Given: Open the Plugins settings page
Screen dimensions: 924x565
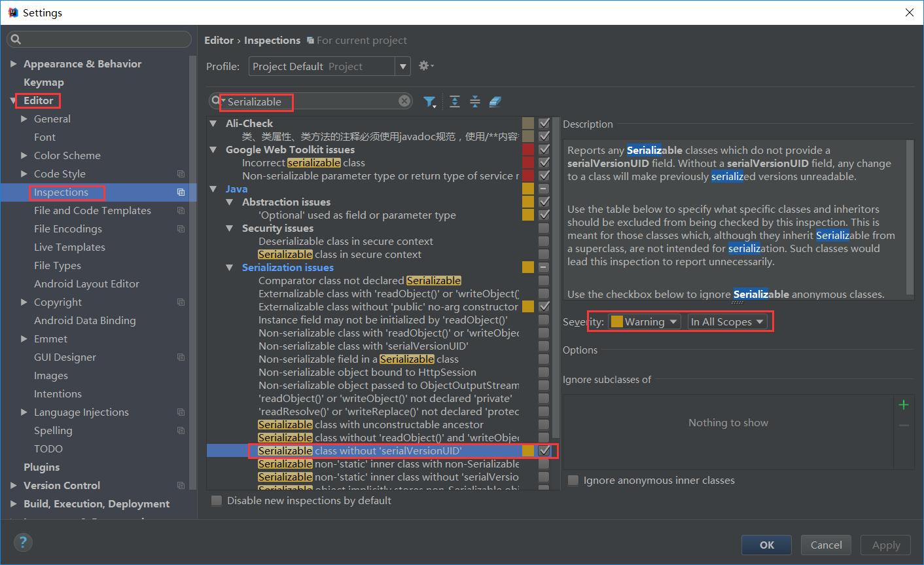Looking at the screenshot, I should (41, 467).
